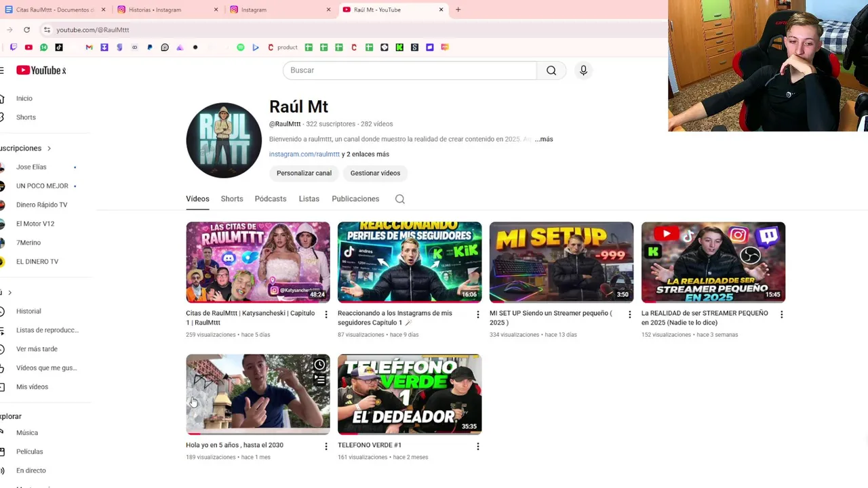The width and height of the screenshot is (868, 488).
Task: Open options menu for Hola yo en 5 años video
Action: [x=326, y=446]
